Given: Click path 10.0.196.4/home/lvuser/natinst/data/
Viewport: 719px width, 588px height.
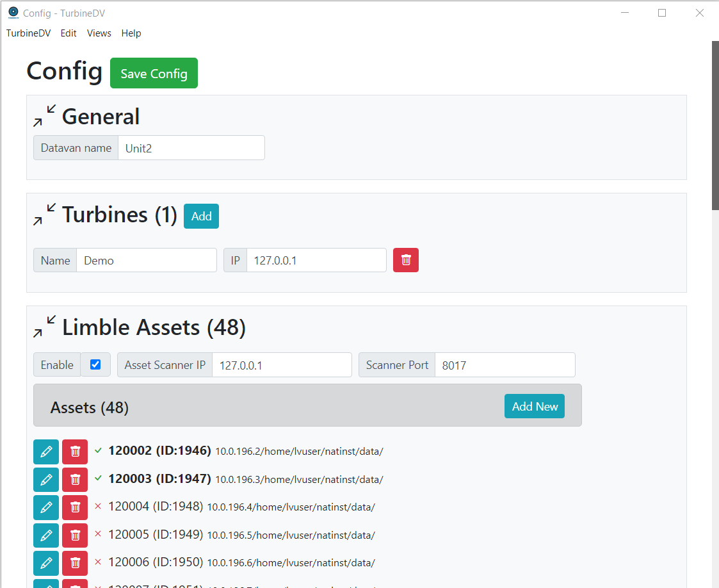Looking at the screenshot, I should coord(291,507).
